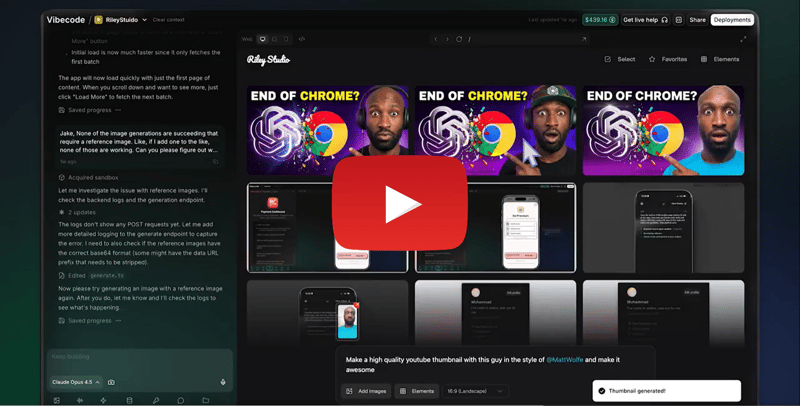Open folder icon in bottom toolbar
This screenshot has width=800, height=406.
[x=206, y=400]
